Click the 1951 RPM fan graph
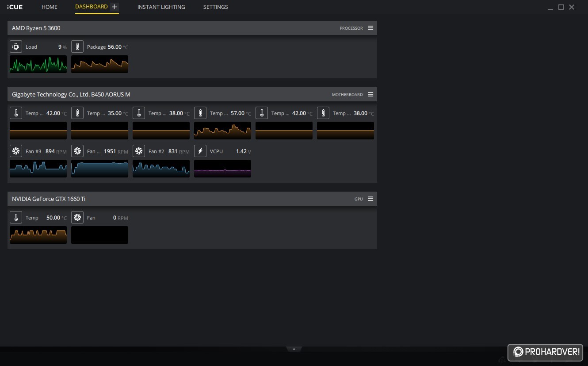The image size is (588, 366). [99, 169]
